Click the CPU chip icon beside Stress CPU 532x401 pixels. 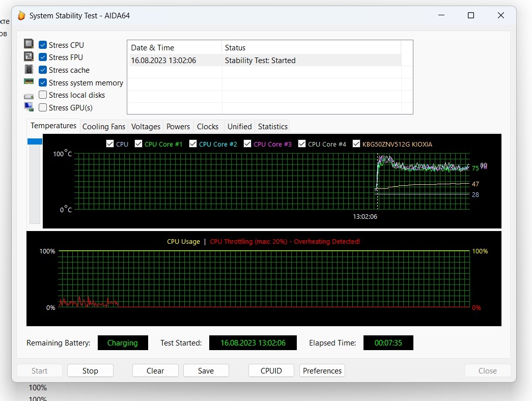pos(29,44)
